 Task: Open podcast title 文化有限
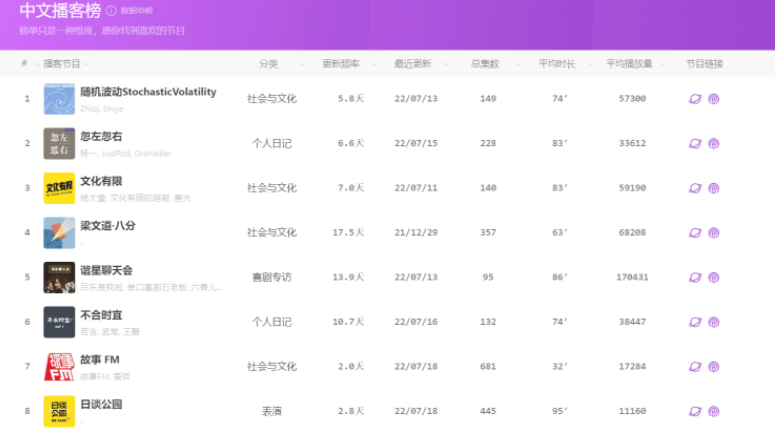pyautogui.click(x=101, y=181)
